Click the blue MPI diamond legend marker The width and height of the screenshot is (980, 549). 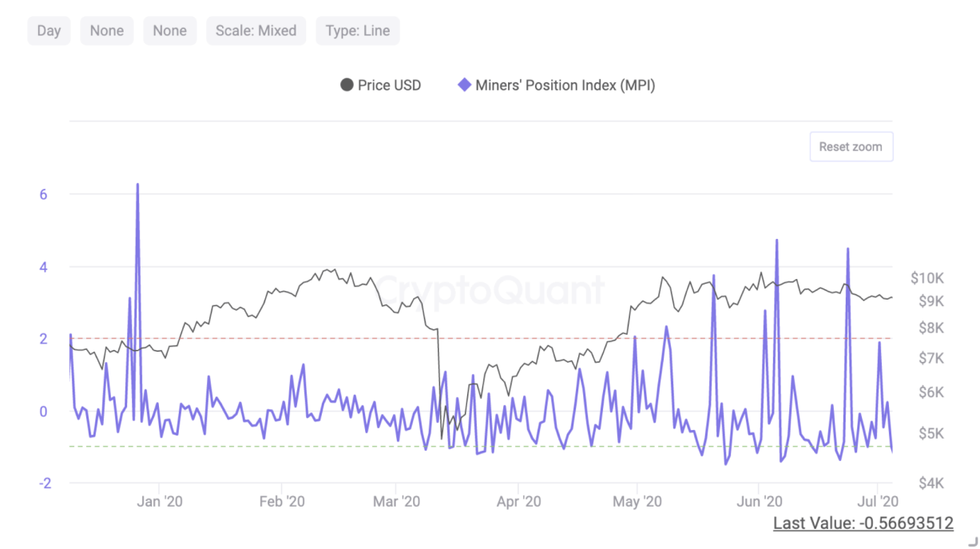click(464, 85)
